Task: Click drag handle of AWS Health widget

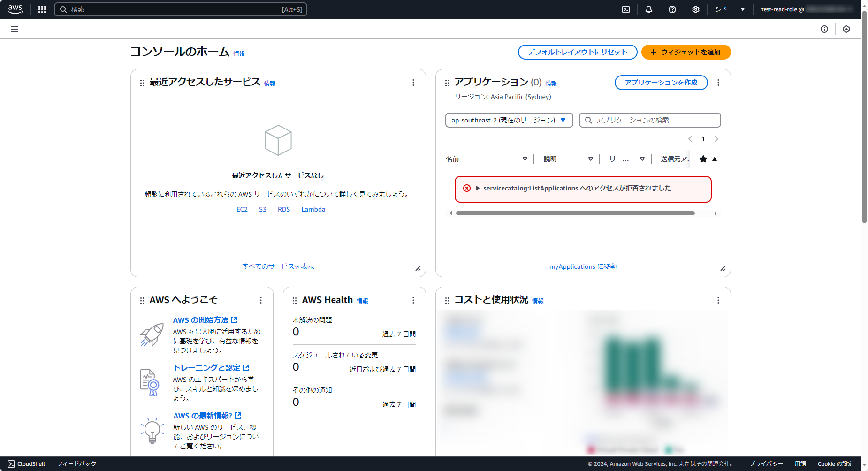Action: pyautogui.click(x=295, y=301)
